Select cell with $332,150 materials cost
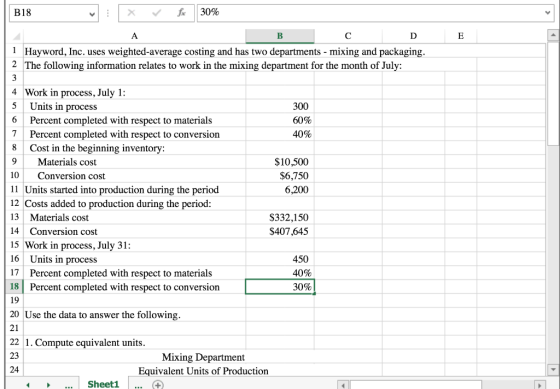 coord(280,218)
